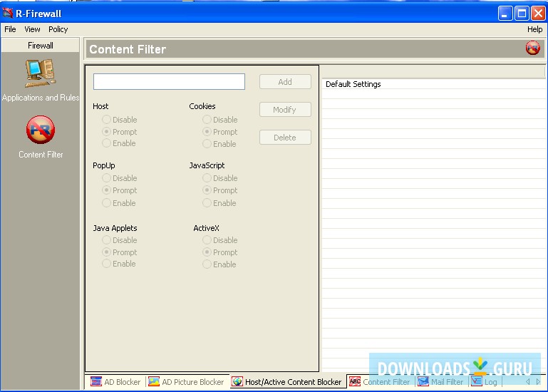Select PopUp Prompt radio button
The image size is (548, 392).
pos(106,190)
